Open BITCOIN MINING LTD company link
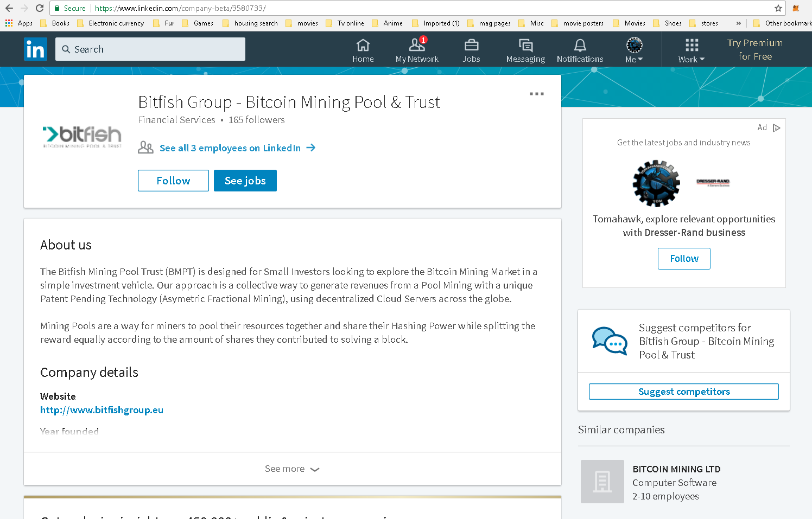The image size is (812, 519). click(676, 469)
